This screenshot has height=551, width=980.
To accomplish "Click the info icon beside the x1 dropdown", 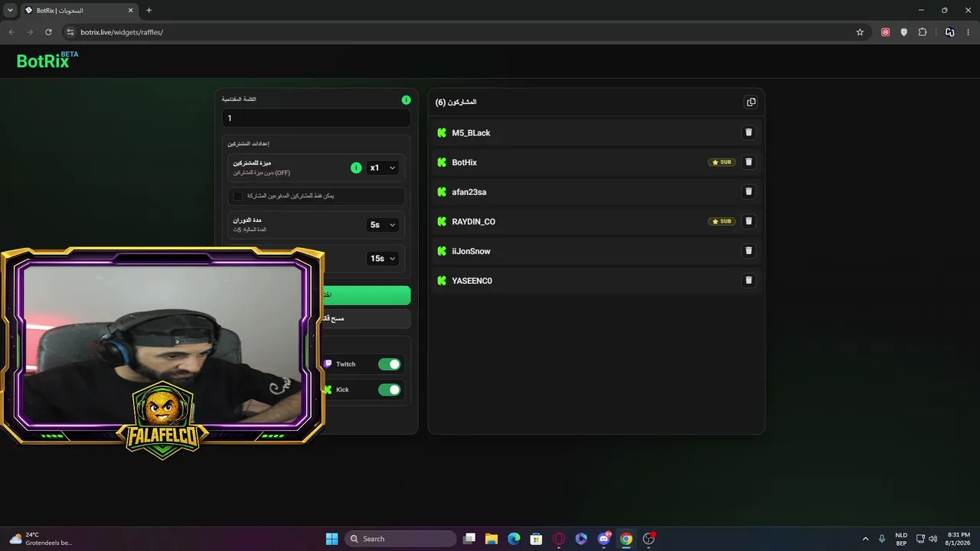I will [356, 168].
